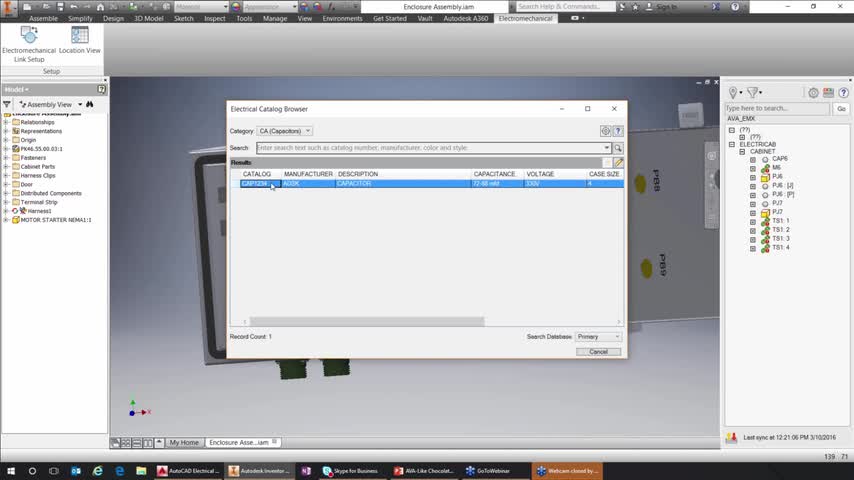The image size is (854, 480).
Task: Sort by CAPACITANCE column header
Action: click(495, 174)
